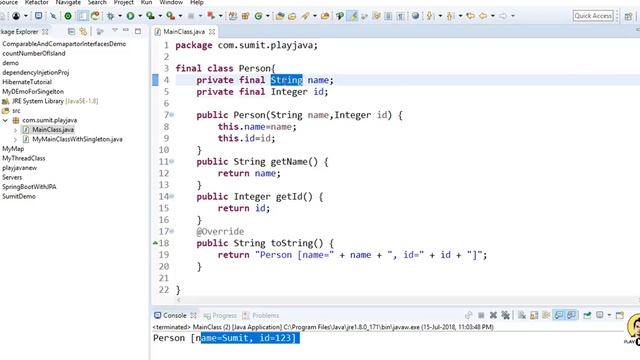This screenshot has width=640, height=360.
Task: Open the Help menu
Action: click(197, 2)
